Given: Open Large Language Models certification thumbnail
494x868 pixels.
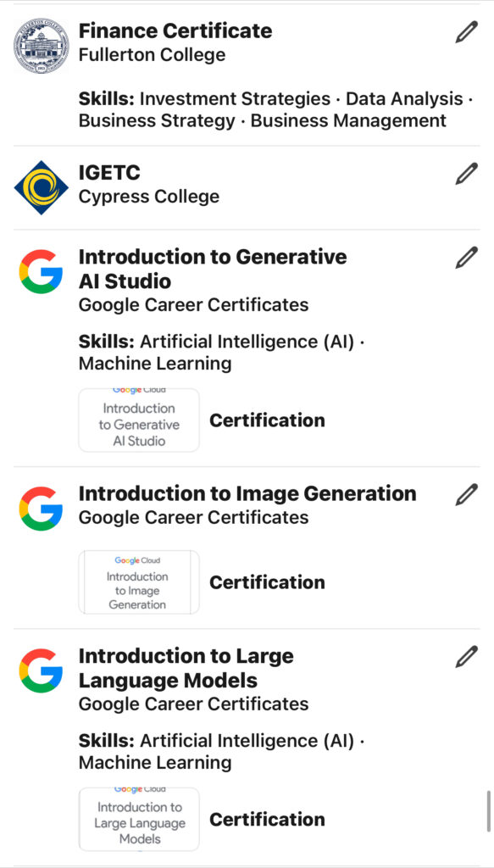Looking at the screenshot, I should (x=139, y=820).
